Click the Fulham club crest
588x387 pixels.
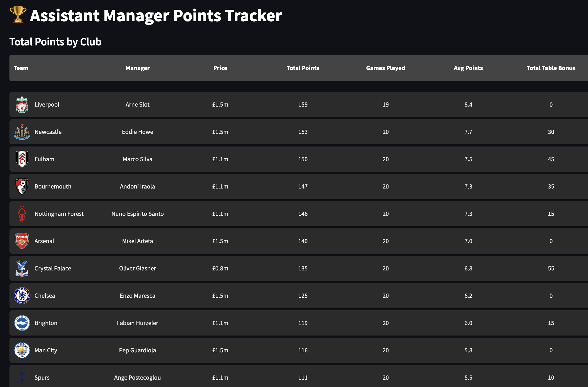pyautogui.click(x=22, y=159)
